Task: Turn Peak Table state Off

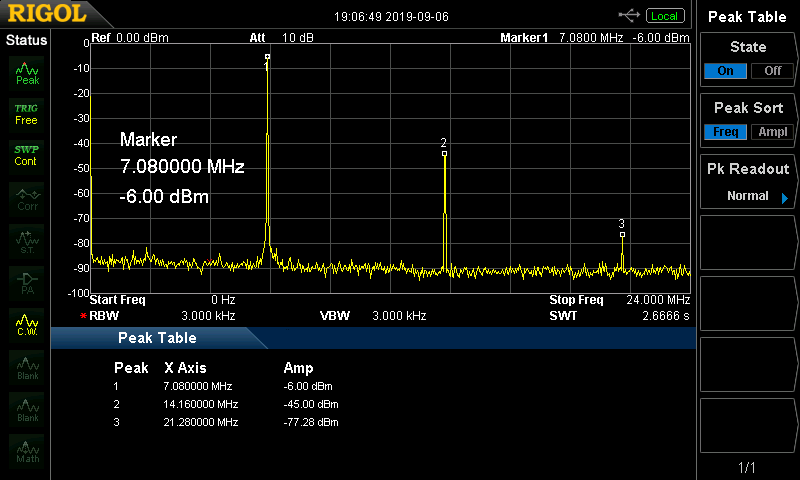Action: pos(772,71)
